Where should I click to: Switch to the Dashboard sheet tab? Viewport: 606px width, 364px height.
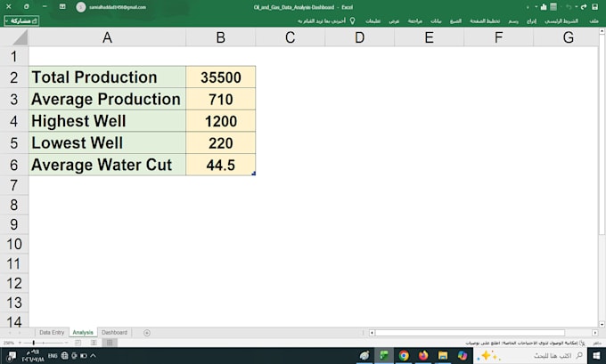(x=114, y=332)
